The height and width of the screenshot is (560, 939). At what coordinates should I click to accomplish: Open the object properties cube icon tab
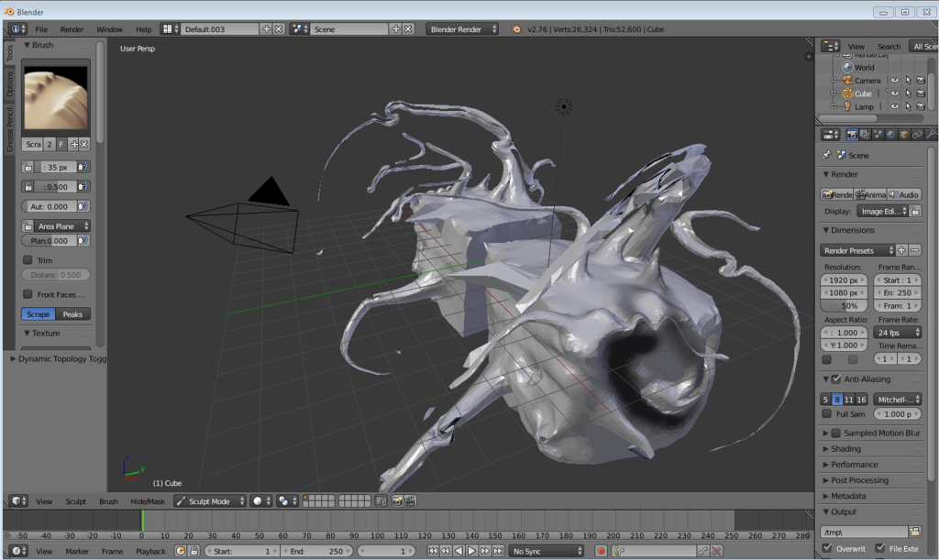tap(904, 135)
